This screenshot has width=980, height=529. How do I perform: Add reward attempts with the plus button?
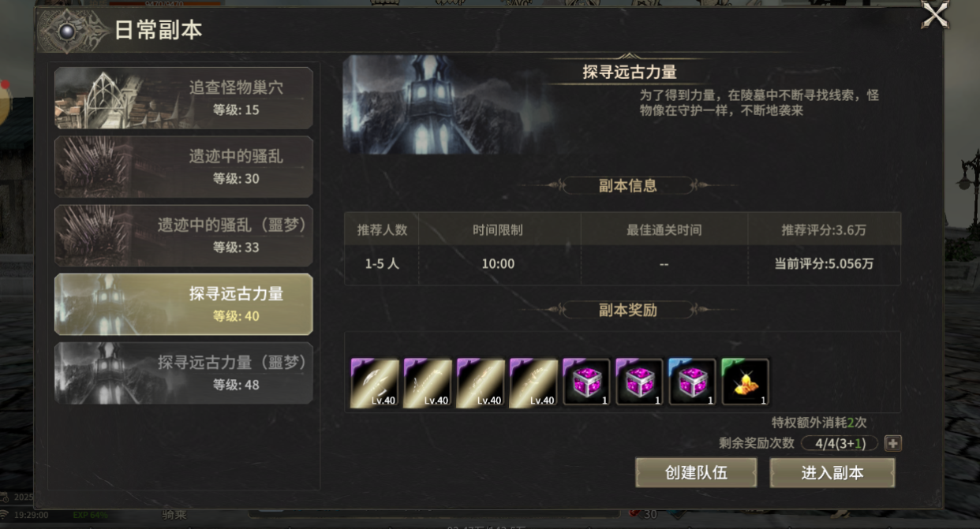coord(892,443)
